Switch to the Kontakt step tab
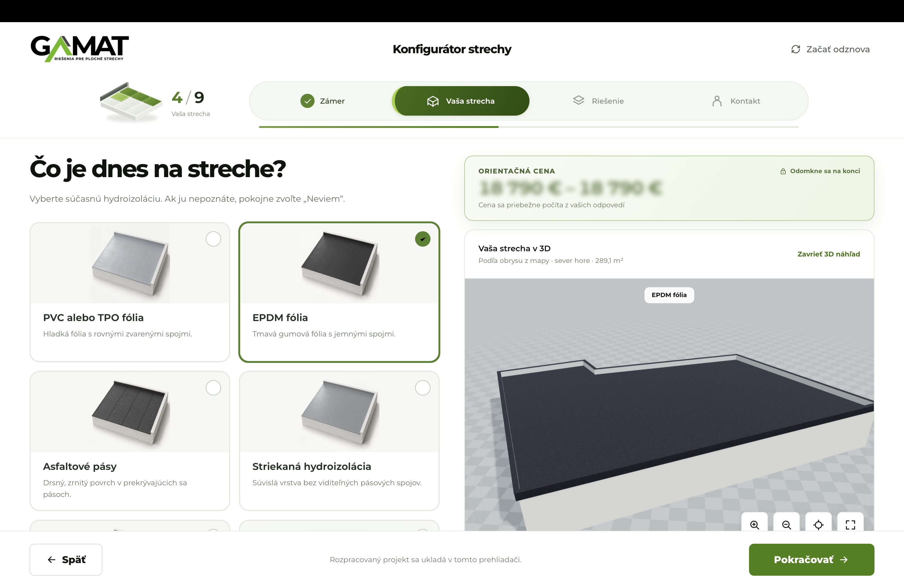The width and height of the screenshot is (904, 588). click(x=736, y=101)
